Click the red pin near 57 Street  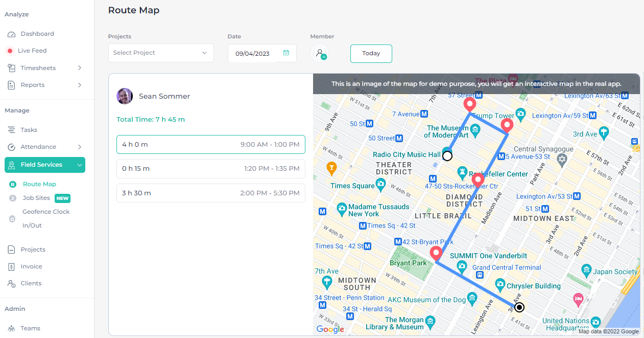click(x=469, y=105)
